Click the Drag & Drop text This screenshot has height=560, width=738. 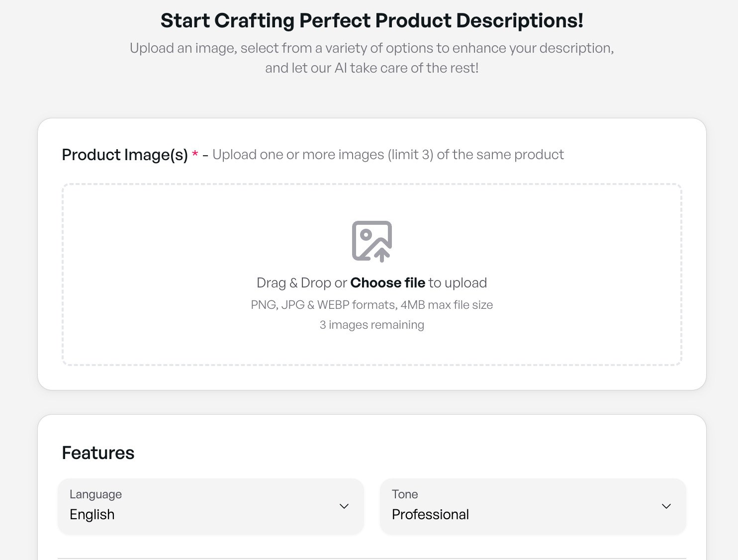point(293,283)
